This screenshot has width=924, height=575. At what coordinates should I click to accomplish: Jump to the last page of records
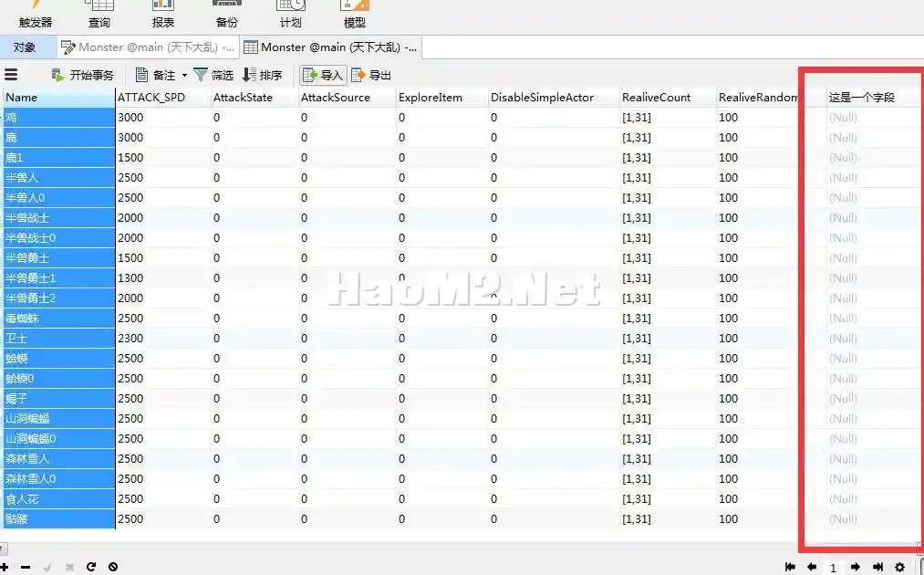click(x=877, y=567)
